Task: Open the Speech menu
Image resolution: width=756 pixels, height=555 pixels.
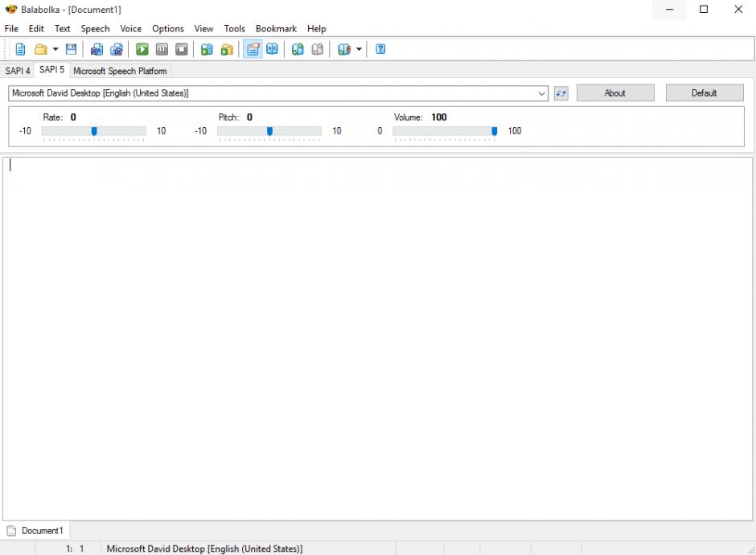Action: (x=95, y=29)
